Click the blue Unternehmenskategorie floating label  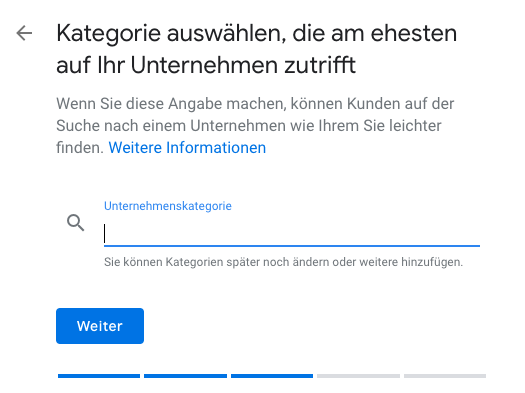[168, 206]
